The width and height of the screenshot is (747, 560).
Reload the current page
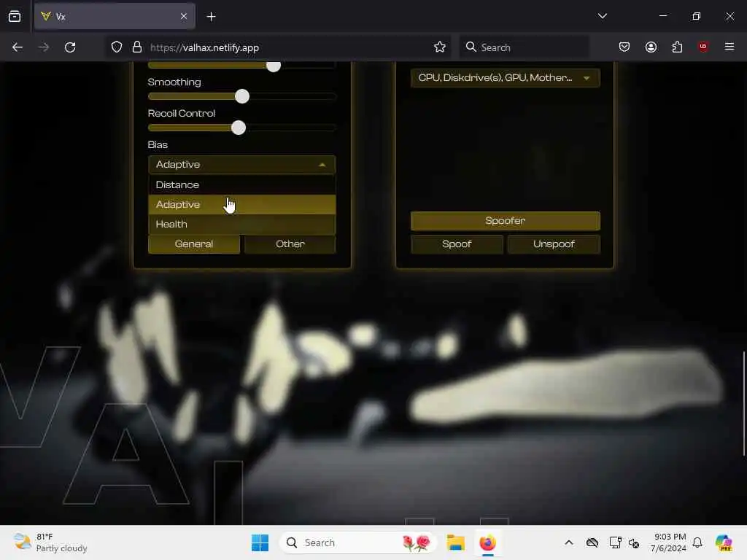(x=70, y=47)
